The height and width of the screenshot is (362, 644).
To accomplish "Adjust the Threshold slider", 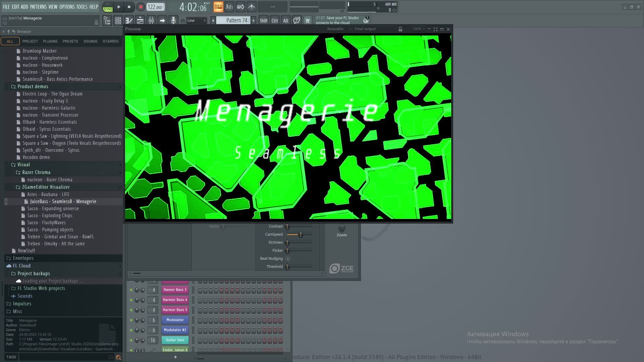I will [x=300, y=267].
